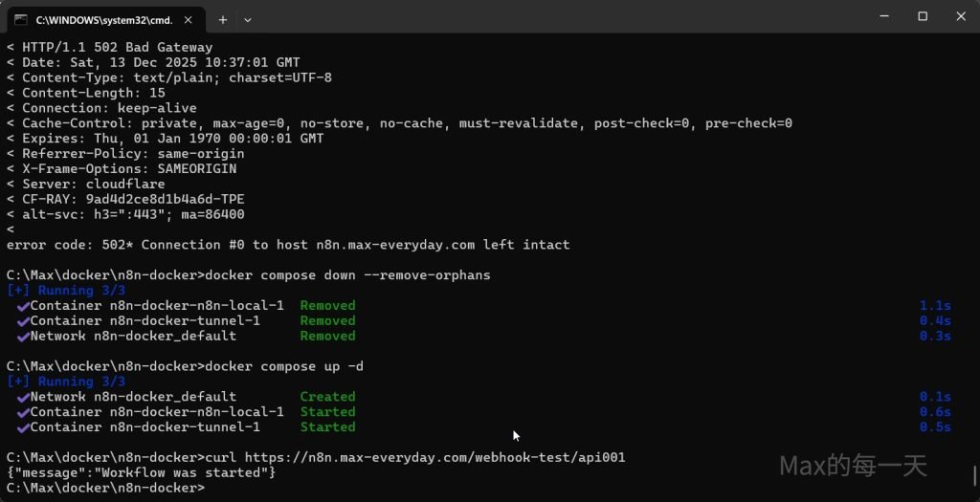Click the cmd icon in the tab
Image resolution: width=980 pixels, height=502 pixels.
click(x=20, y=18)
